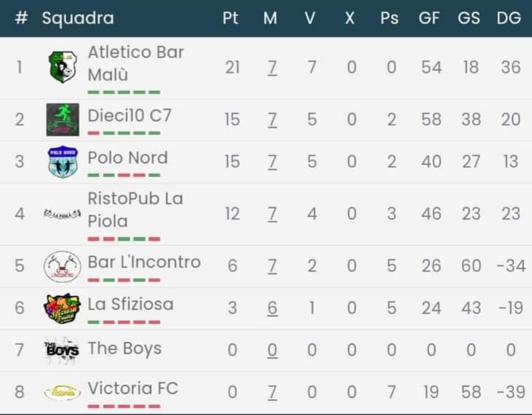Click the Dieci10 C7 team logo
The width and height of the screenshot is (532, 415).
63,119
